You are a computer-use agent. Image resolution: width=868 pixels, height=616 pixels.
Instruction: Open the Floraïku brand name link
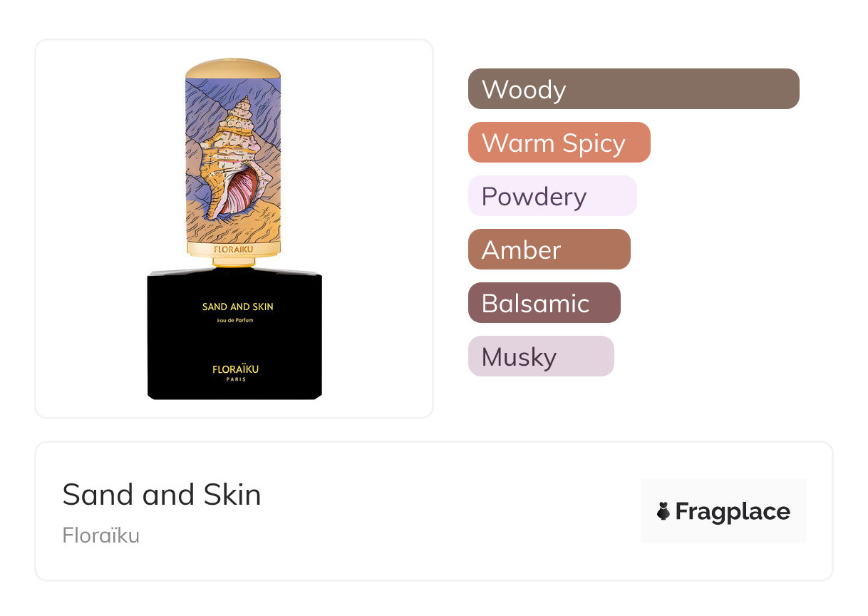[100, 535]
